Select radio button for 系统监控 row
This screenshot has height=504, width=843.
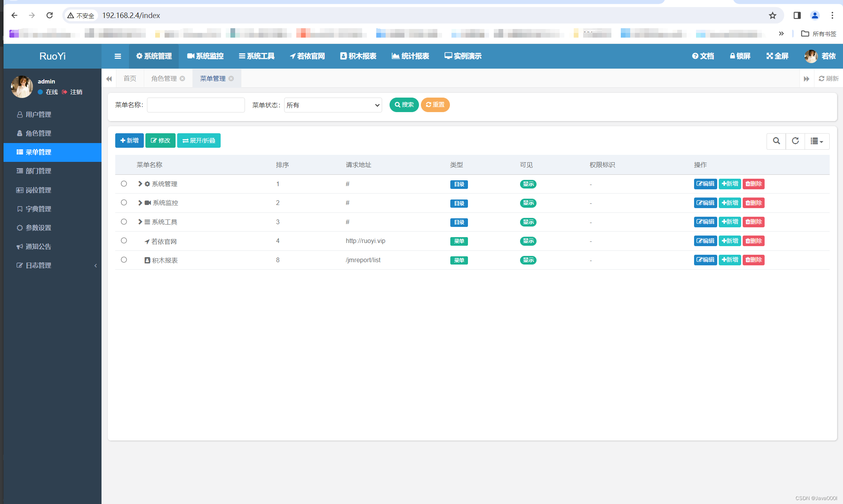124,202
